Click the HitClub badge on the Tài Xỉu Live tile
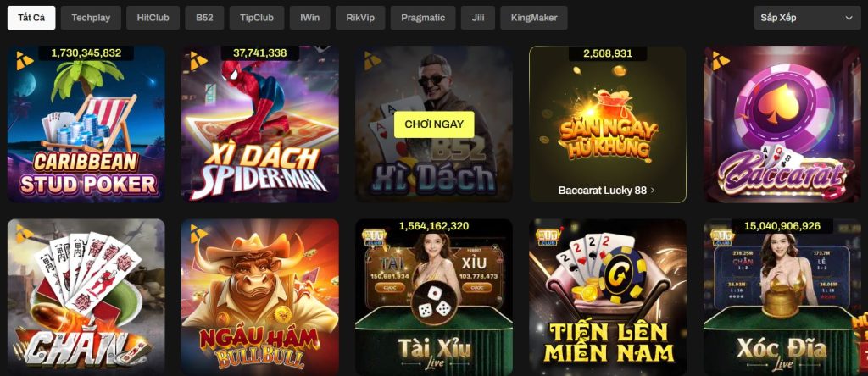868x376 pixels. (372, 235)
